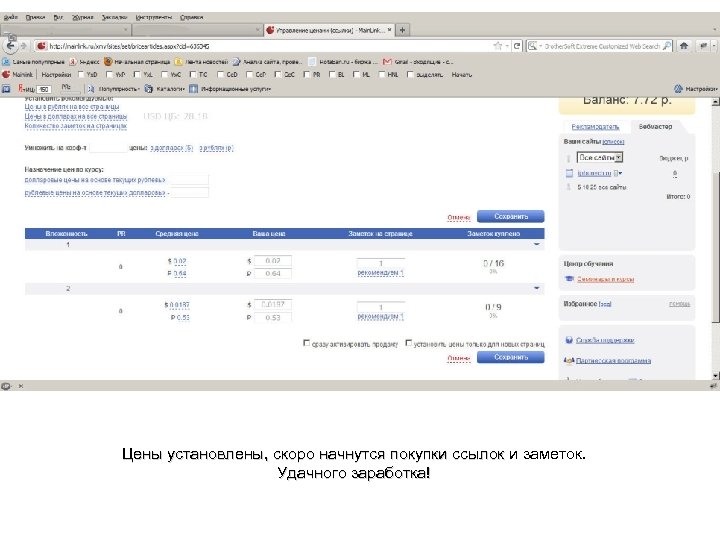This screenshot has width=720, height=540.
Task: Click the graduation cap icon in Центр обучения
Action: tap(569, 279)
